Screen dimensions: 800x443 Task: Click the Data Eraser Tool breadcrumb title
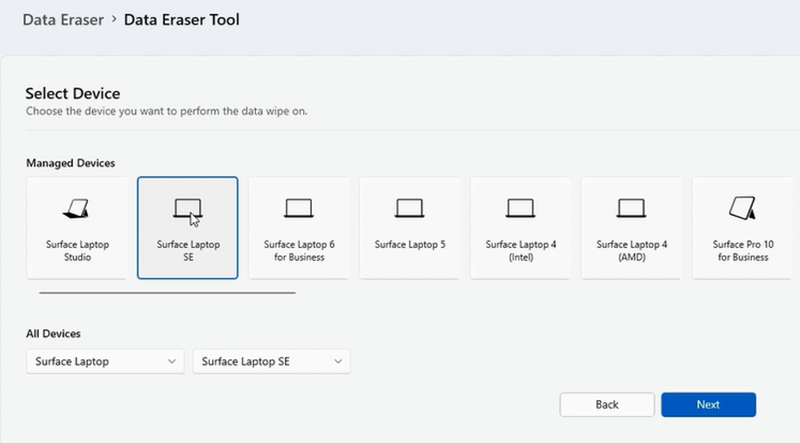[x=181, y=19]
